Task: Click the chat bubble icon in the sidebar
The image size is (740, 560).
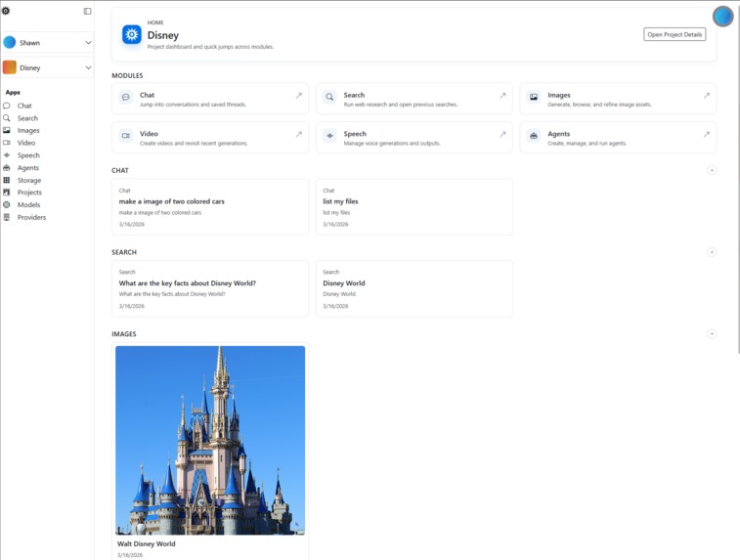Action: [x=7, y=106]
